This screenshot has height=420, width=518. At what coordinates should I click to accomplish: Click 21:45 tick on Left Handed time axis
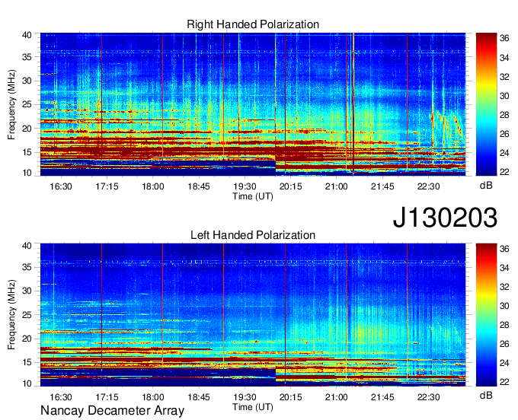(x=382, y=397)
